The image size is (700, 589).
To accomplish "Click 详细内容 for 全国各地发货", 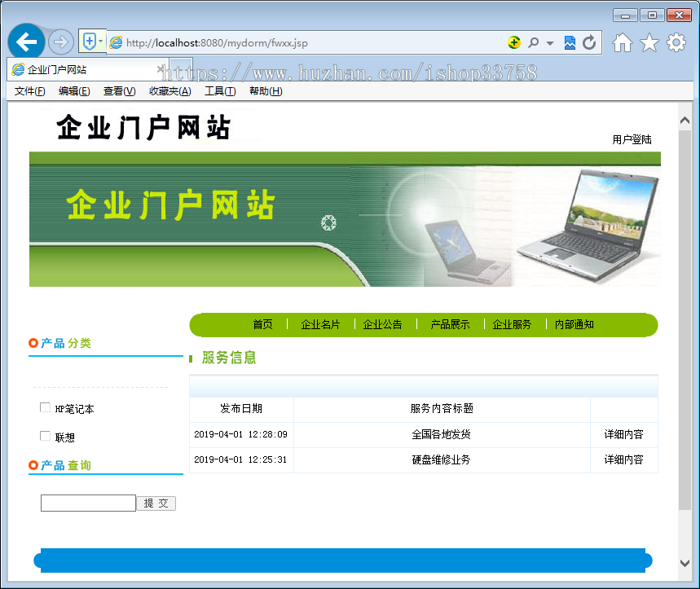I will pos(623,435).
